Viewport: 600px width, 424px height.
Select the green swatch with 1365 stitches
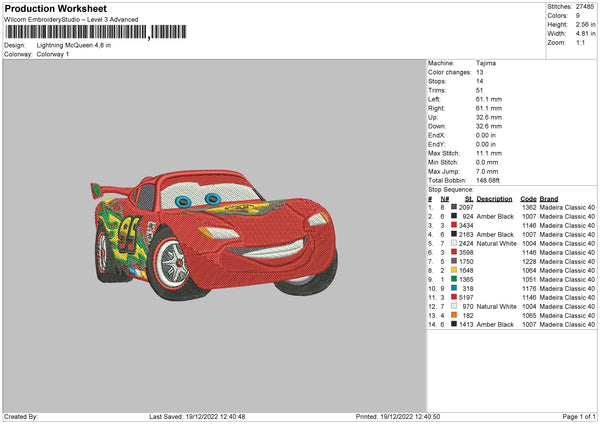455,279
